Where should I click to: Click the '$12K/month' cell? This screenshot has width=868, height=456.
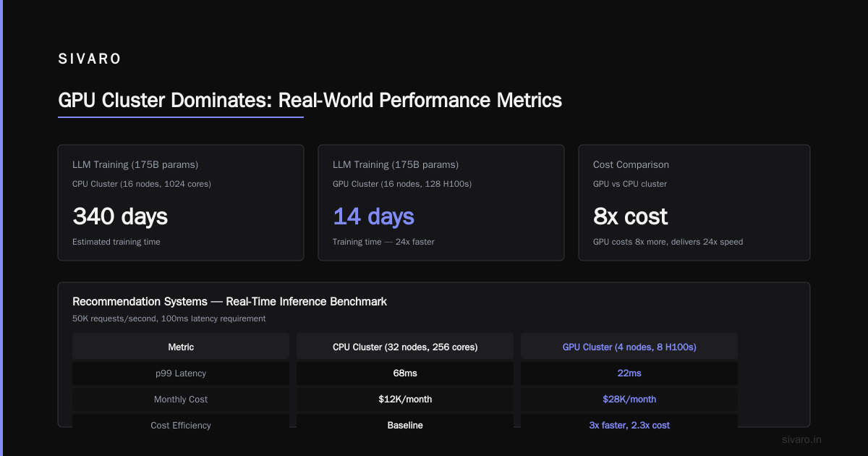(405, 399)
